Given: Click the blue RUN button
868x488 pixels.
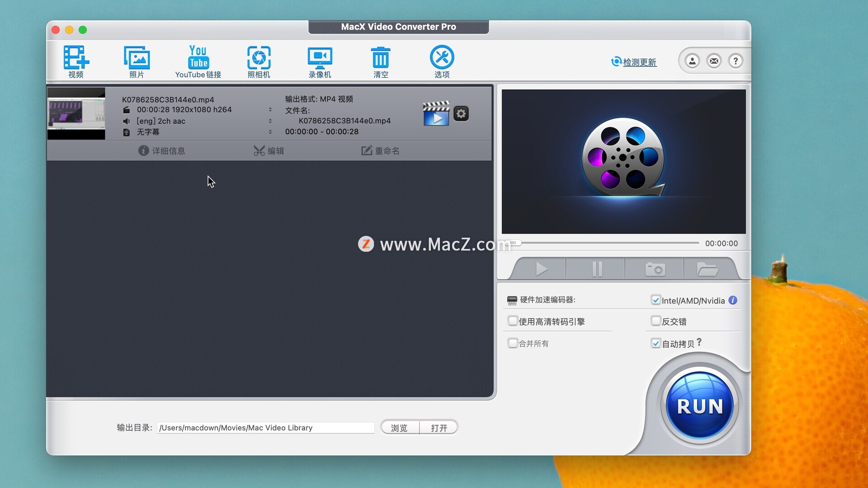Looking at the screenshot, I should point(699,405).
